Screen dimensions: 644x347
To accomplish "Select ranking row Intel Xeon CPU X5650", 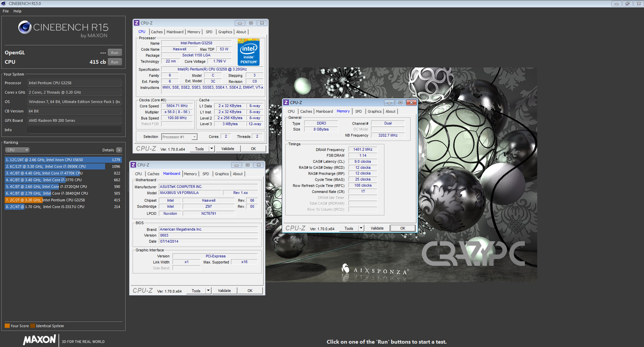I will coord(63,160).
